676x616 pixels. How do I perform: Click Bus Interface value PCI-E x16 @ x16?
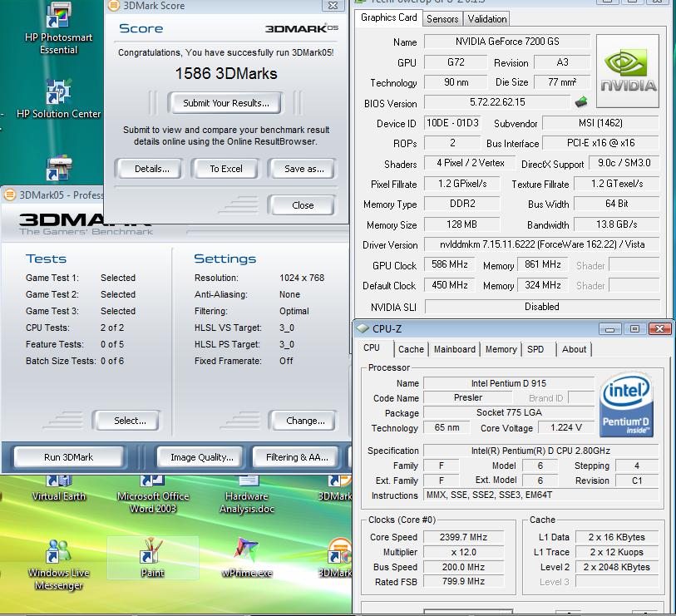pyautogui.click(x=600, y=143)
